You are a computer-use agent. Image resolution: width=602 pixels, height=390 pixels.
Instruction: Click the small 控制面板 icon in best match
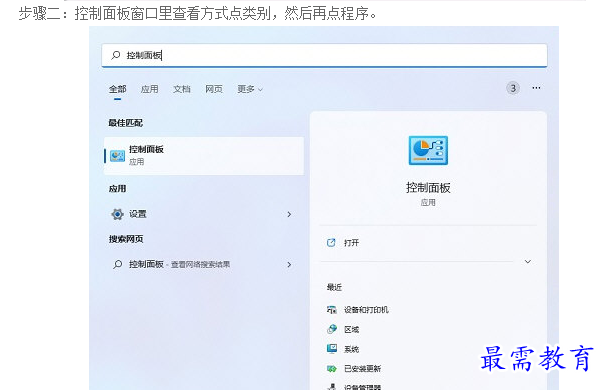[117, 155]
